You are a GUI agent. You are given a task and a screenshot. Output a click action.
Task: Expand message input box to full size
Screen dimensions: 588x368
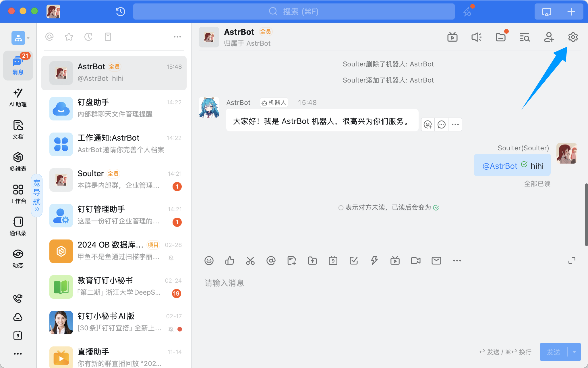click(x=572, y=261)
